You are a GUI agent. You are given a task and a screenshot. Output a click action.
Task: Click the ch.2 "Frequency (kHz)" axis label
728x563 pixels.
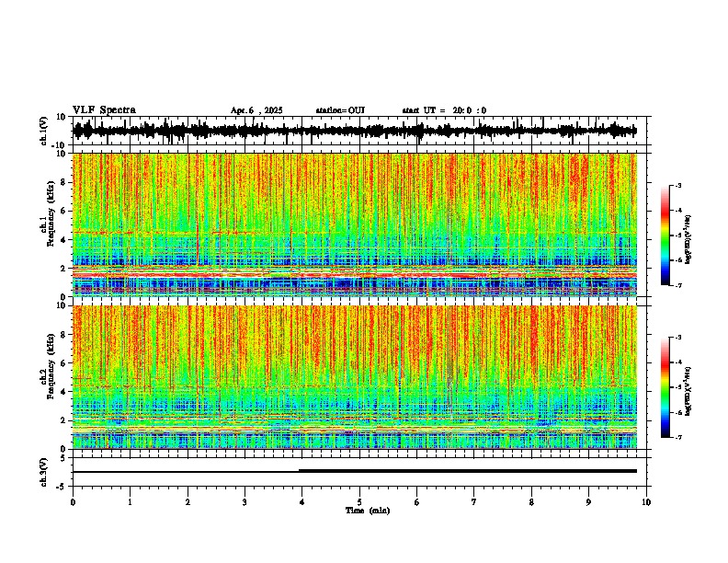click(51, 366)
